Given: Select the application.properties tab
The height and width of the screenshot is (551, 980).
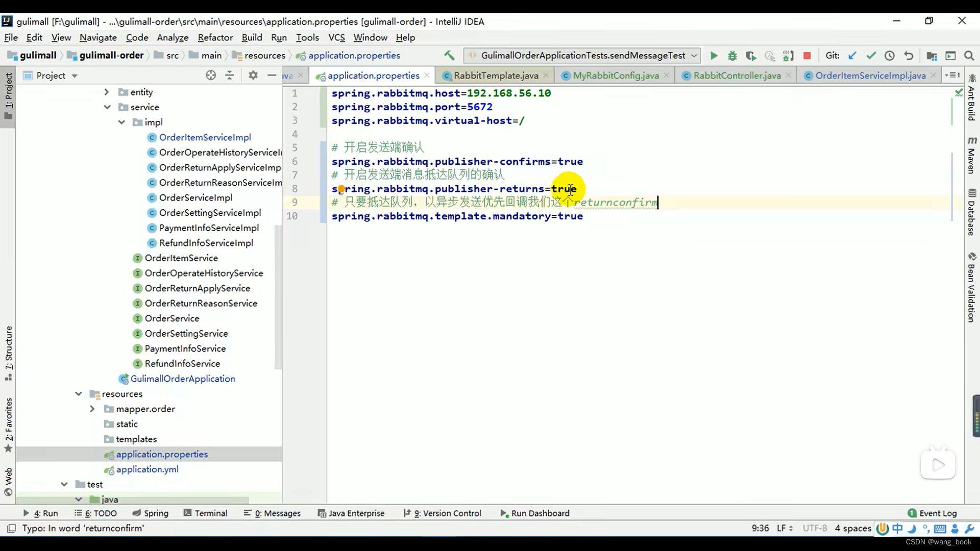Looking at the screenshot, I should point(374,76).
